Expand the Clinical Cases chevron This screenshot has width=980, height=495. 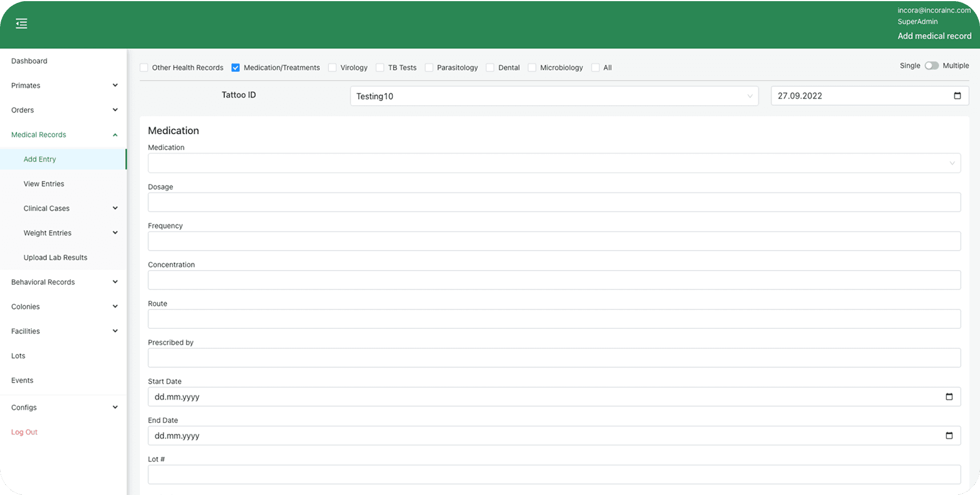tap(115, 208)
